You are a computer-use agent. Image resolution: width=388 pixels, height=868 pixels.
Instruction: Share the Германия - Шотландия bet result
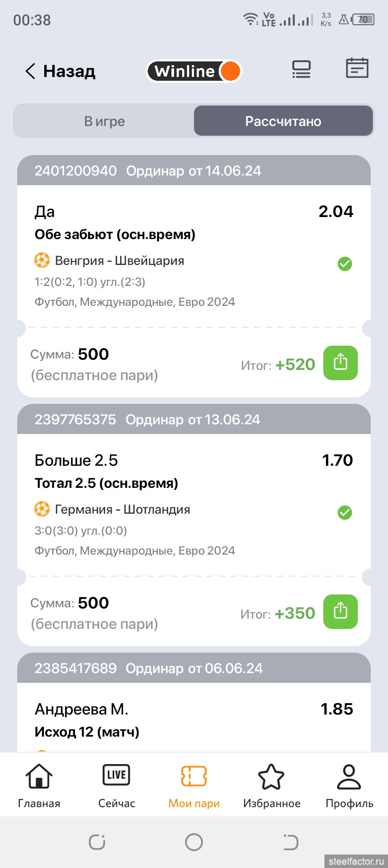tap(340, 612)
